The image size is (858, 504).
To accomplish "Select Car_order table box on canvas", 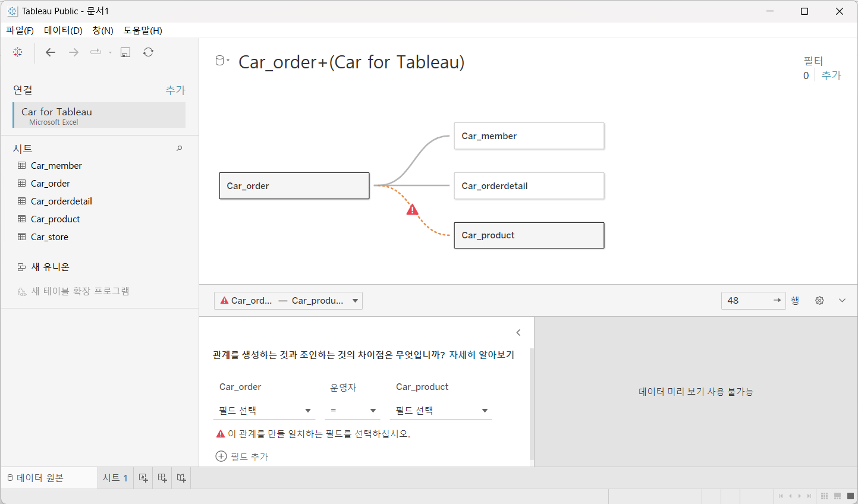I will [x=294, y=185].
